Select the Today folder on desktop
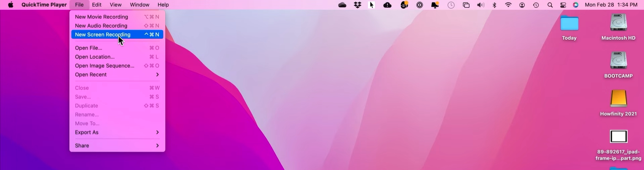Image resolution: width=644 pixels, height=170 pixels. pyautogui.click(x=569, y=23)
